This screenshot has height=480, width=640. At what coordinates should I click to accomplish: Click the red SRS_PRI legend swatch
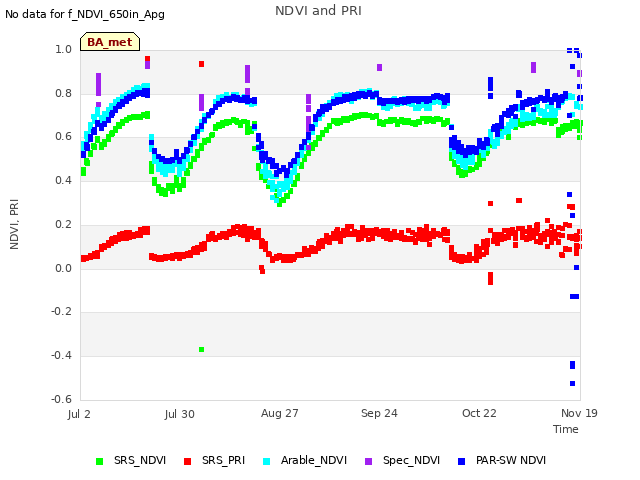click(187, 461)
